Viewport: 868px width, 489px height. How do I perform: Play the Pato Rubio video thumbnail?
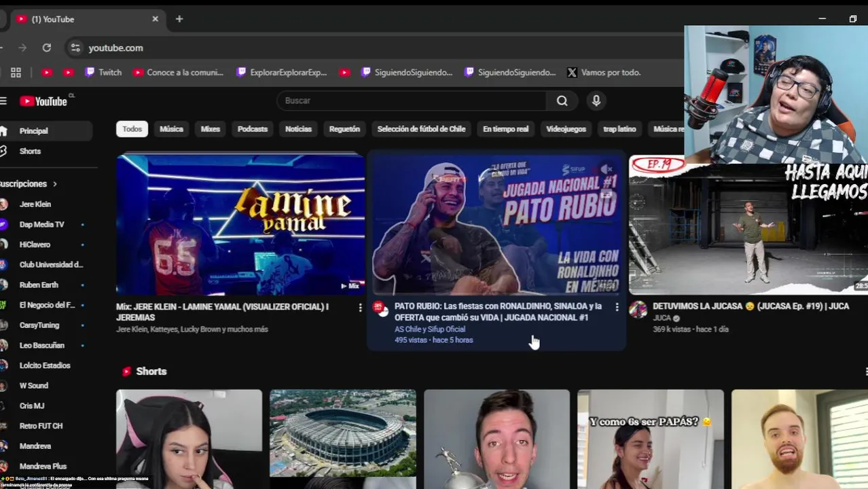pyautogui.click(x=496, y=225)
